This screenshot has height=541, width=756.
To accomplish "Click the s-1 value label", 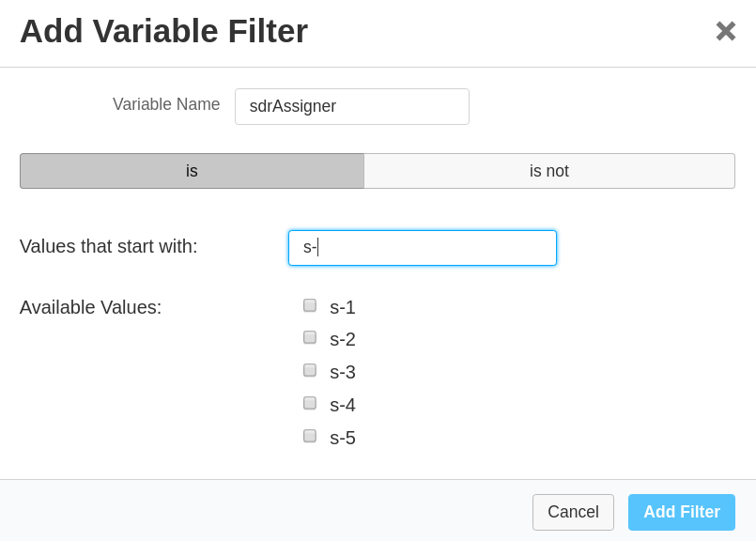I will coord(342,306).
